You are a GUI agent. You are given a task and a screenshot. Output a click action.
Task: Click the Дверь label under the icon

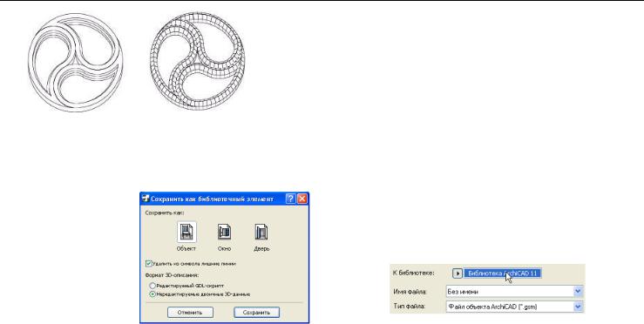pos(261,248)
